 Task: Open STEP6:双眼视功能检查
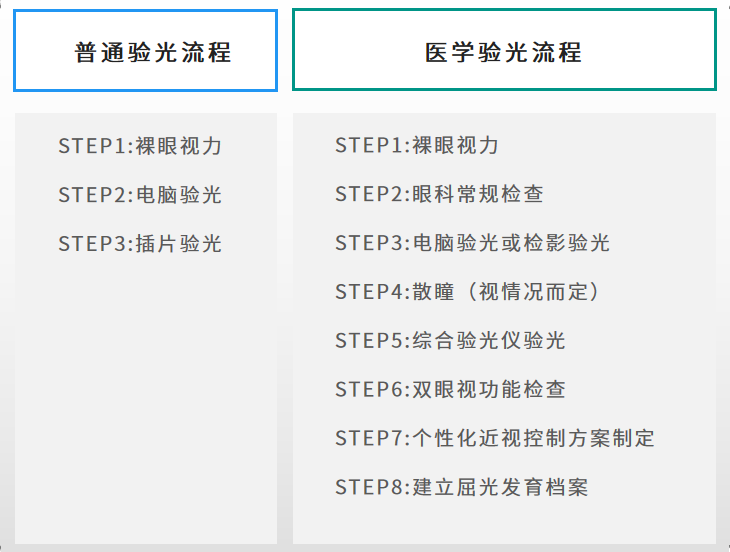[450, 390]
